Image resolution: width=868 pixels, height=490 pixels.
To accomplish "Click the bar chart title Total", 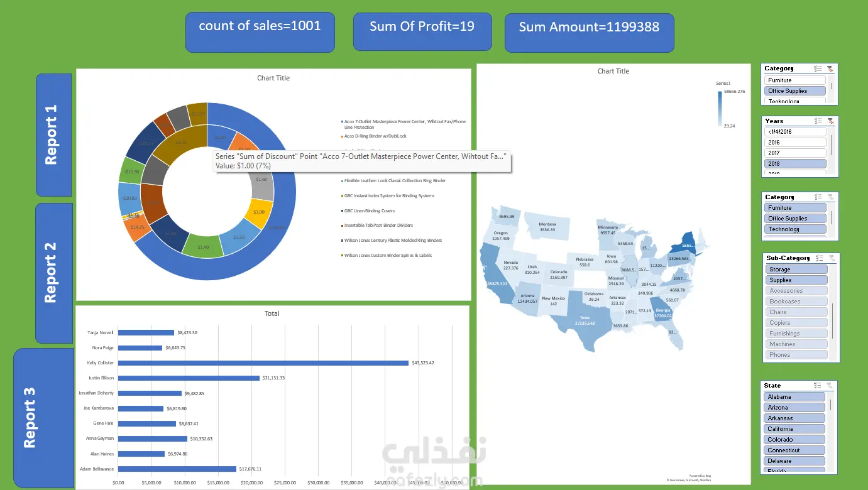I will click(x=272, y=313).
